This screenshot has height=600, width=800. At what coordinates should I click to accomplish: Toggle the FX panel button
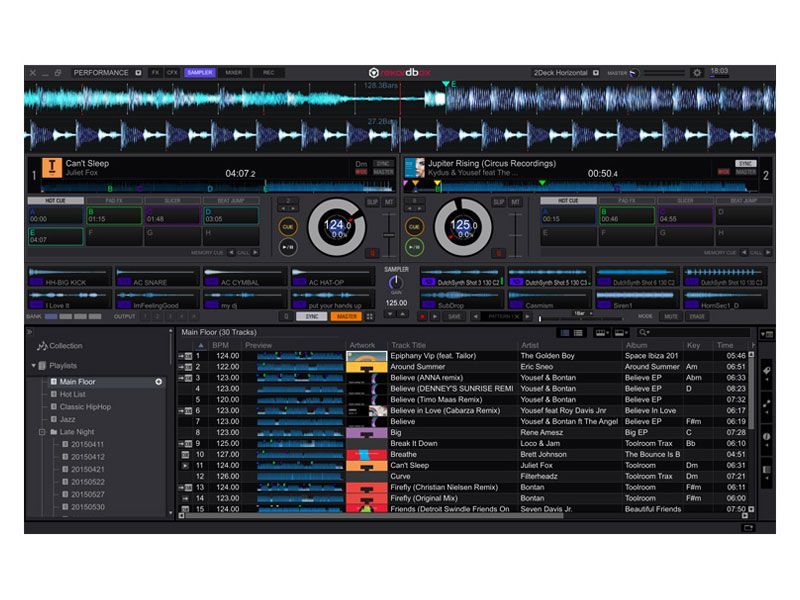(156, 73)
